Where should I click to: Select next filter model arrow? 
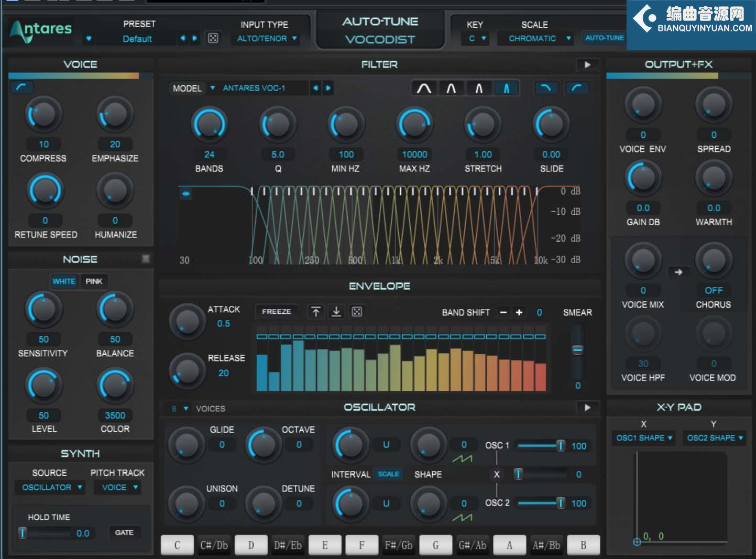tap(328, 88)
